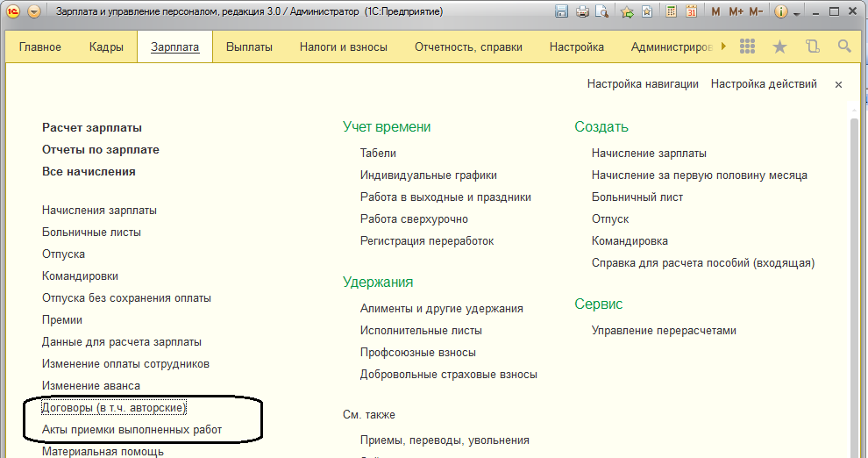Open Начисления зарплаты list
Screen dimensions: 868x458
tap(99, 211)
